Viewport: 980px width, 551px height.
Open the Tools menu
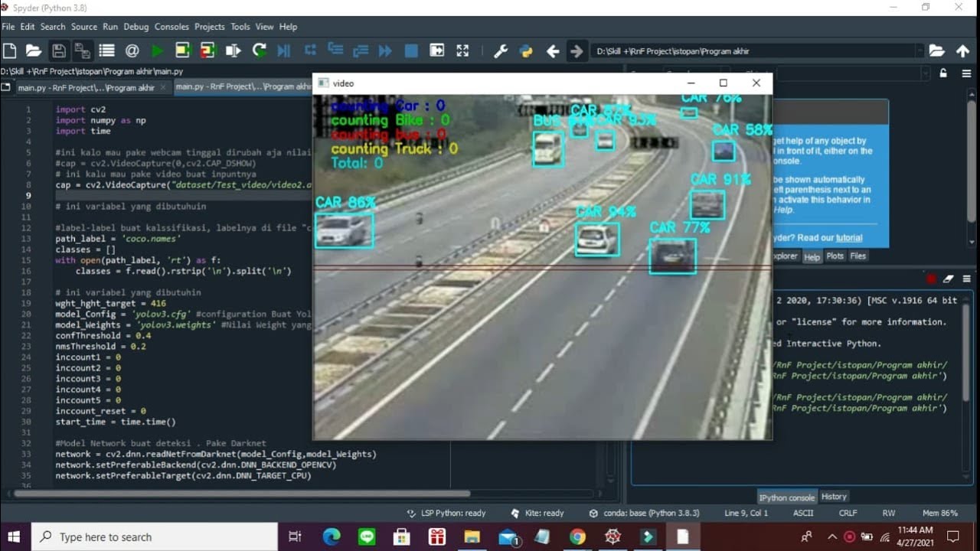(240, 27)
